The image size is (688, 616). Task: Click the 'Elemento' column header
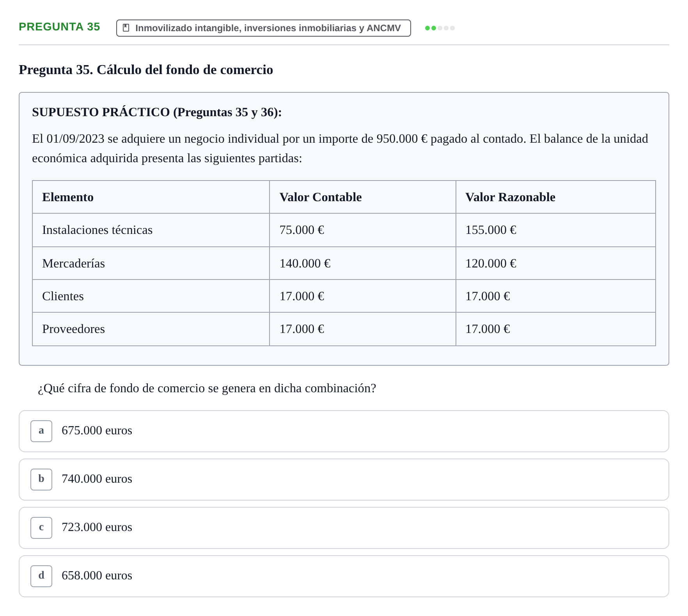151,197
